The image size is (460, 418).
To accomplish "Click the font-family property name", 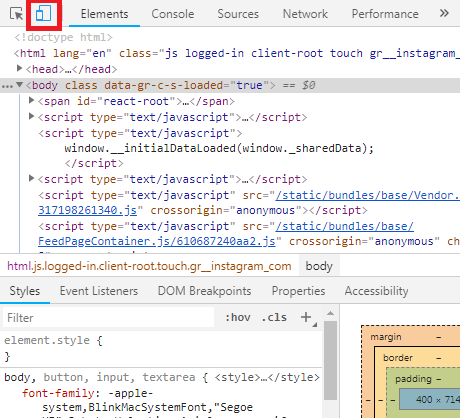I will pos(58,393).
